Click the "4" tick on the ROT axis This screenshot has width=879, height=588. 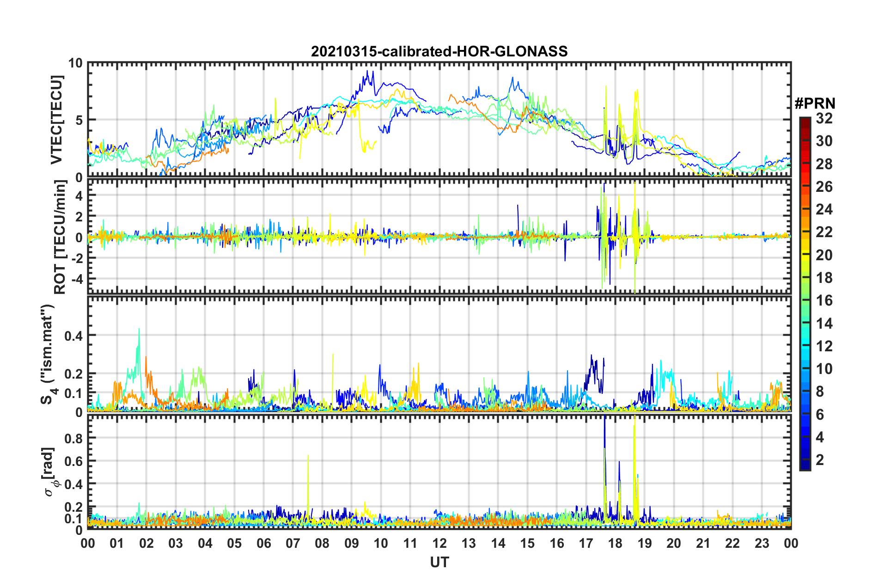(79, 196)
